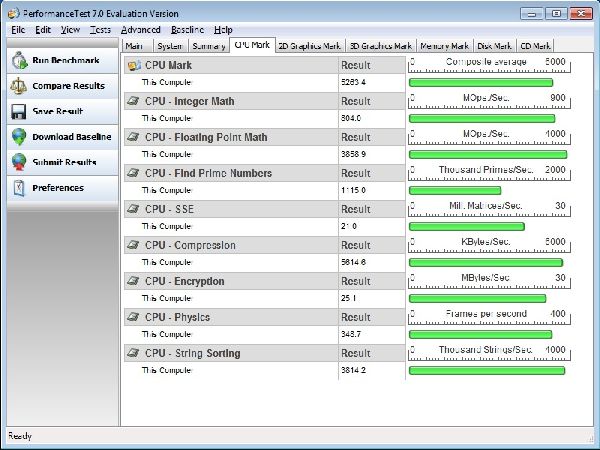Switch to the Memory Mark tab
The height and width of the screenshot is (450, 600).
click(x=444, y=45)
